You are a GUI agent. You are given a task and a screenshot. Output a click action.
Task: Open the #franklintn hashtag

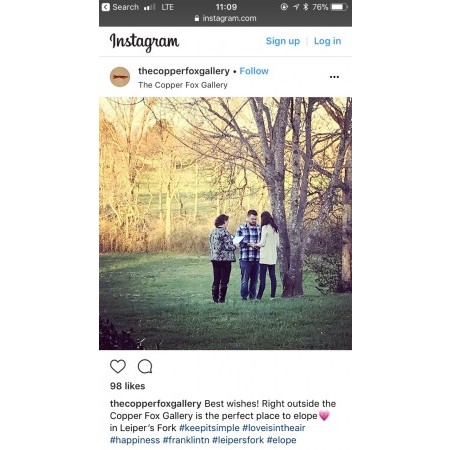(x=186, y=440)
